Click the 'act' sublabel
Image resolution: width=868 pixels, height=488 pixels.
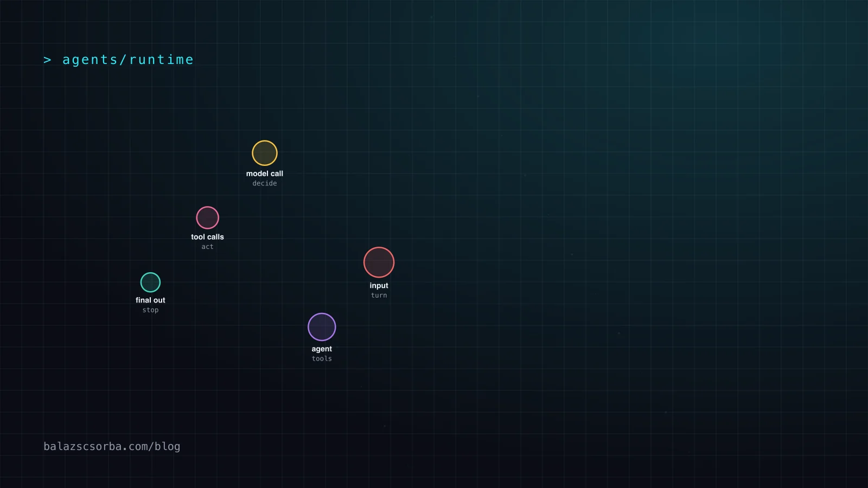coord(207,247)
